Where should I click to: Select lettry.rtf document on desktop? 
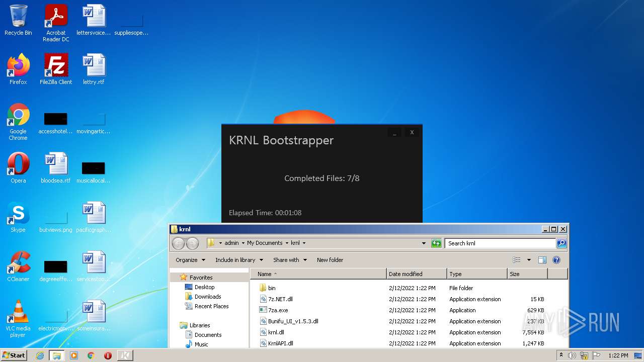[94, 69]
